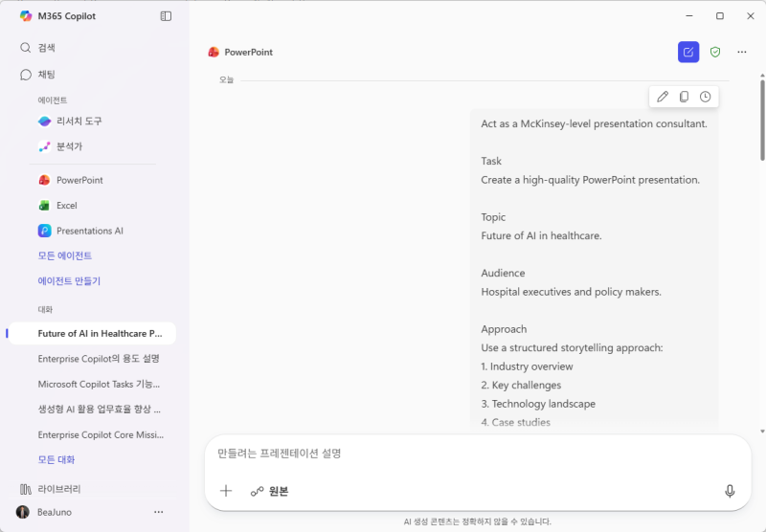This screenshot has height=532, width=766.
Task: Click the microphone dictation icon
Action: [x=730, y=491]
